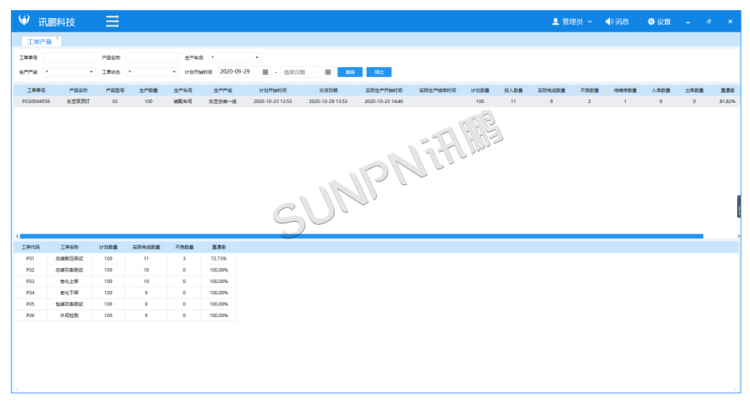Close the 工单产量 tab
The image size is (750, 402).
tap(58, 38)
